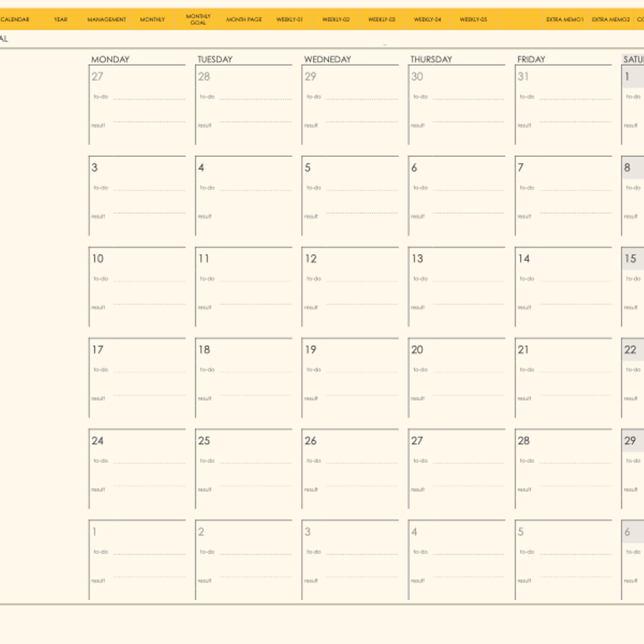Click the to-do line under date 14
This screenshot has height=644, width=644.
(x=576, y=281)
